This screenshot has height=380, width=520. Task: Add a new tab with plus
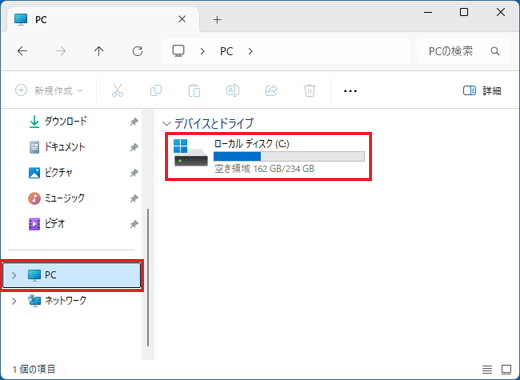pyautogui.click(x=217, y=20)
